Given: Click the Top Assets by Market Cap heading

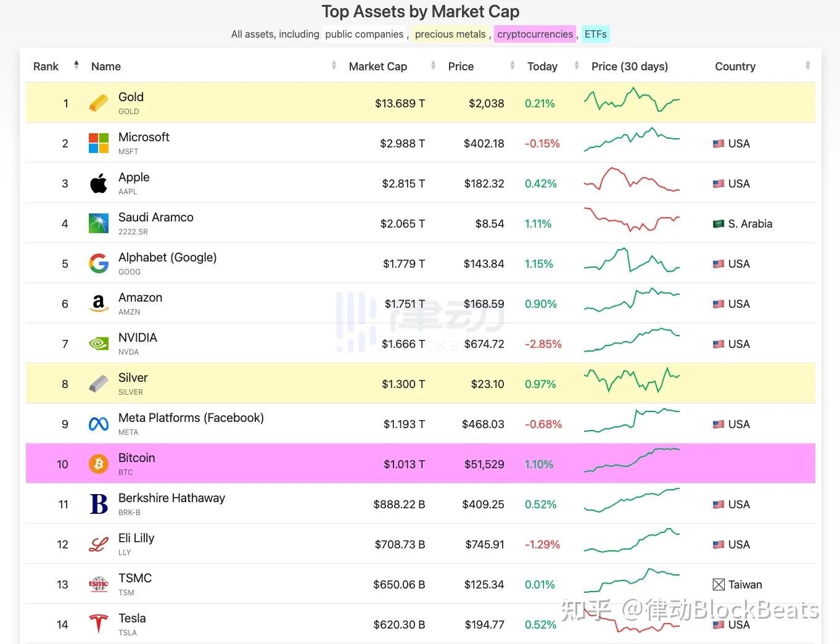Looking at the screenshot, I should pyautogui.click(x=421, y=12).
